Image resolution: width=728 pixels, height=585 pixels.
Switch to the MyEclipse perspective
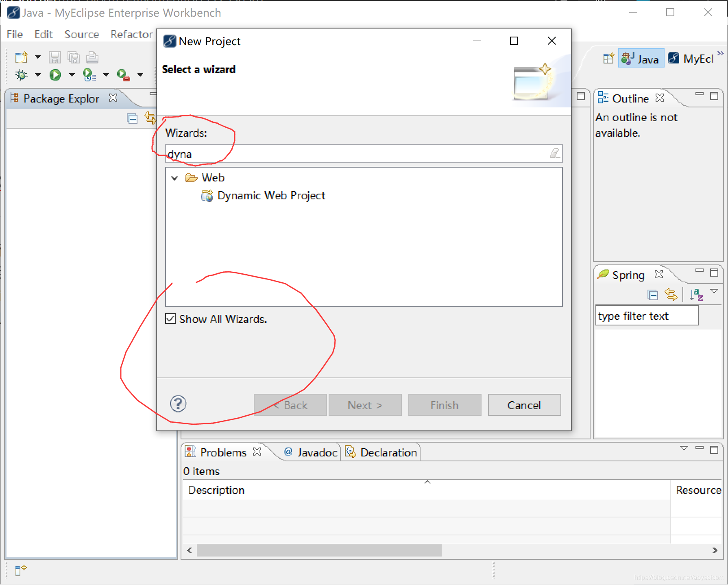coord(691,59)
